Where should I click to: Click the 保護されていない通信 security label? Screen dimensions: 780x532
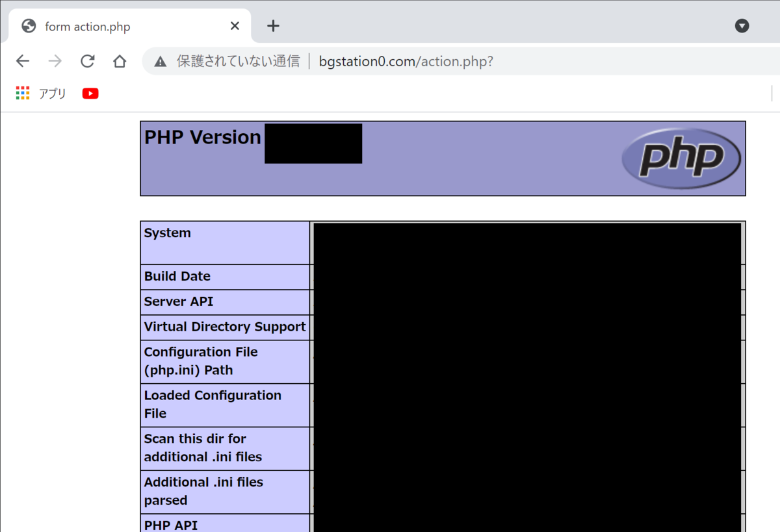[238, 62]
